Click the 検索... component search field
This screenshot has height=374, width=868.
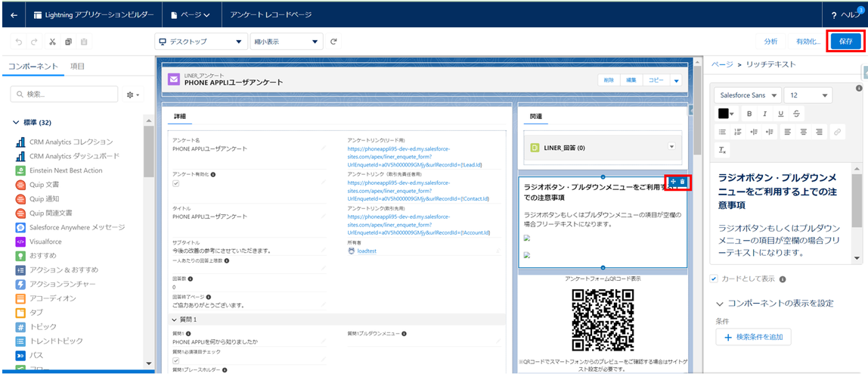pyautogui.click(x=64, y=95)
